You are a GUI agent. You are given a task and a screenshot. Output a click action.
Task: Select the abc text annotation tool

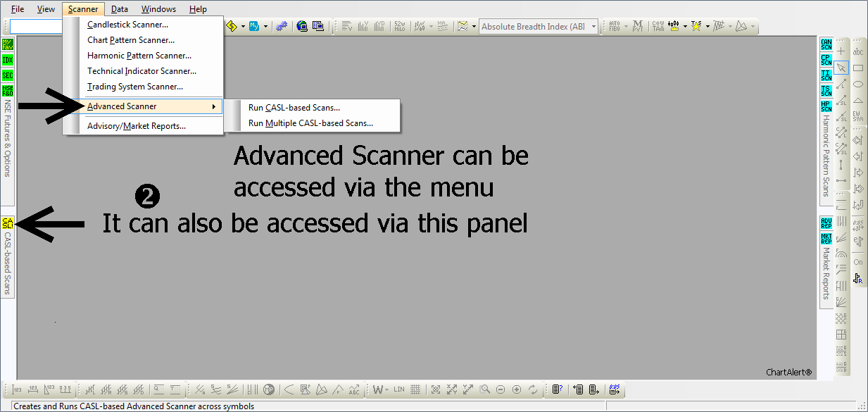[858, 51]
